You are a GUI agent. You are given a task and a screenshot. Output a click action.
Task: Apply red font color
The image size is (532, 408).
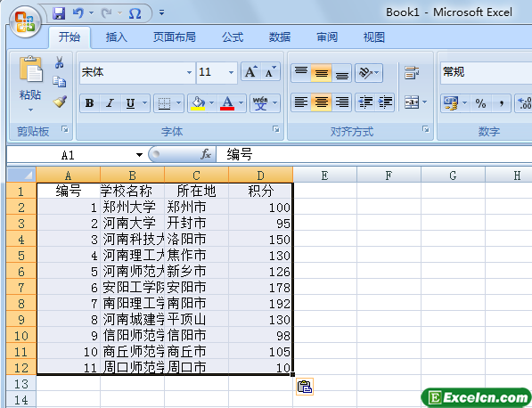click(x=227, y=103)
